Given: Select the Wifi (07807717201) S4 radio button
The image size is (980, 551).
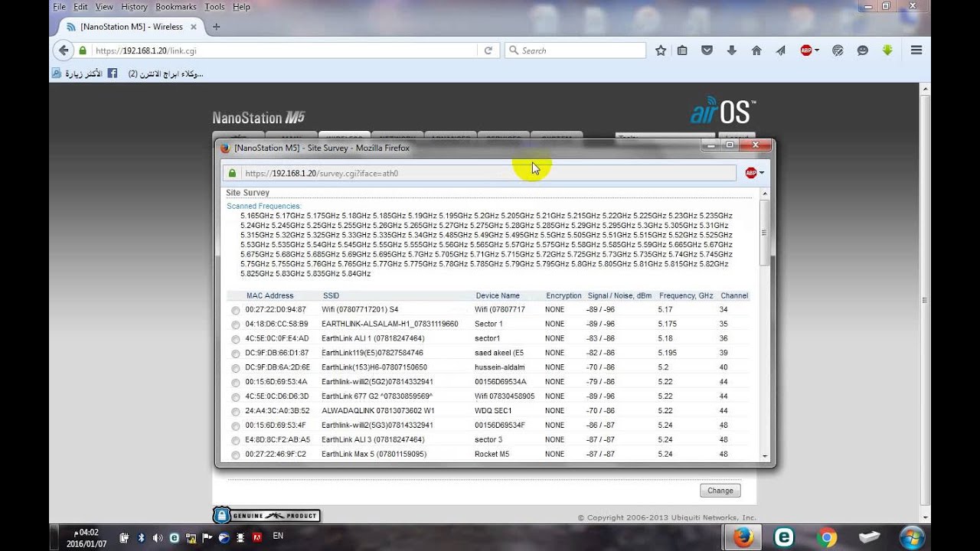Looking at the screenshot, I should 236,310.
